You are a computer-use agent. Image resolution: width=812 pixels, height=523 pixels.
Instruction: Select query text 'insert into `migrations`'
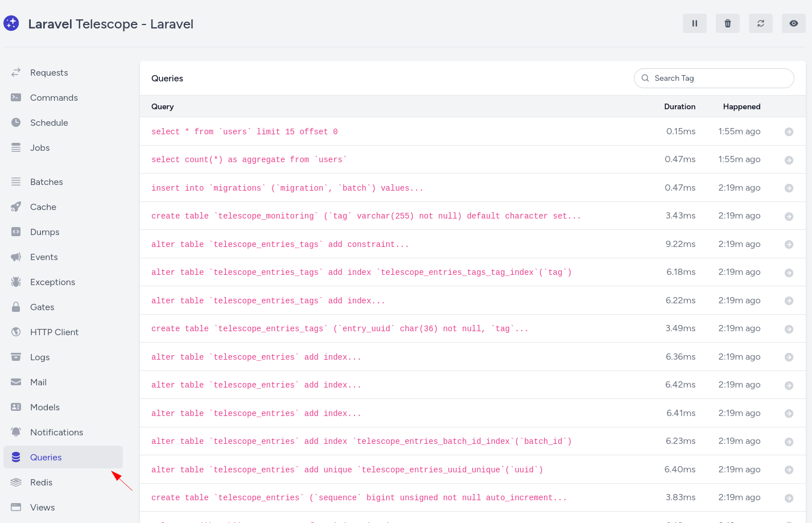pos(287,188)
